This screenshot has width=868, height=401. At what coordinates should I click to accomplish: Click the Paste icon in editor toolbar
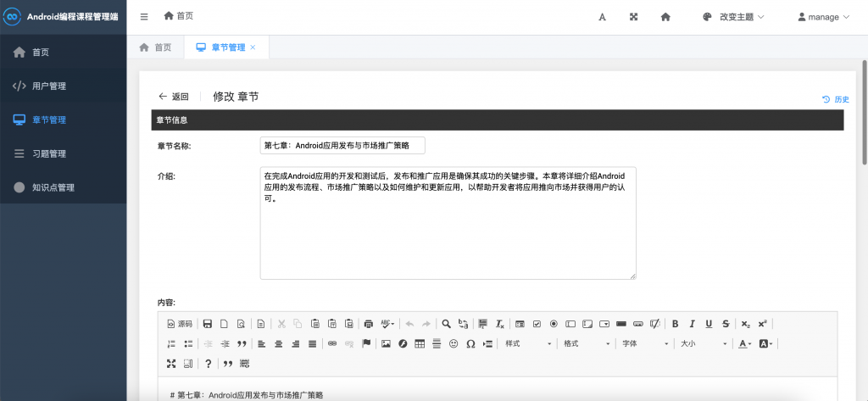point(315,324)
